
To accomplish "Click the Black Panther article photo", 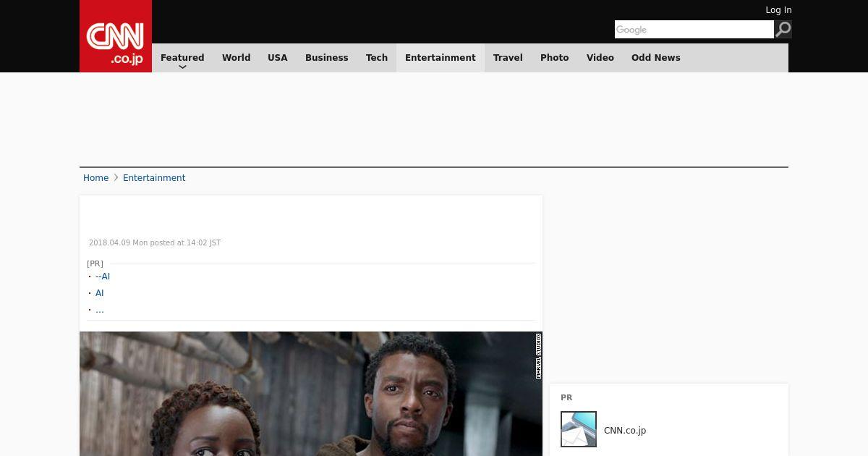I will [x=311, y=394].
